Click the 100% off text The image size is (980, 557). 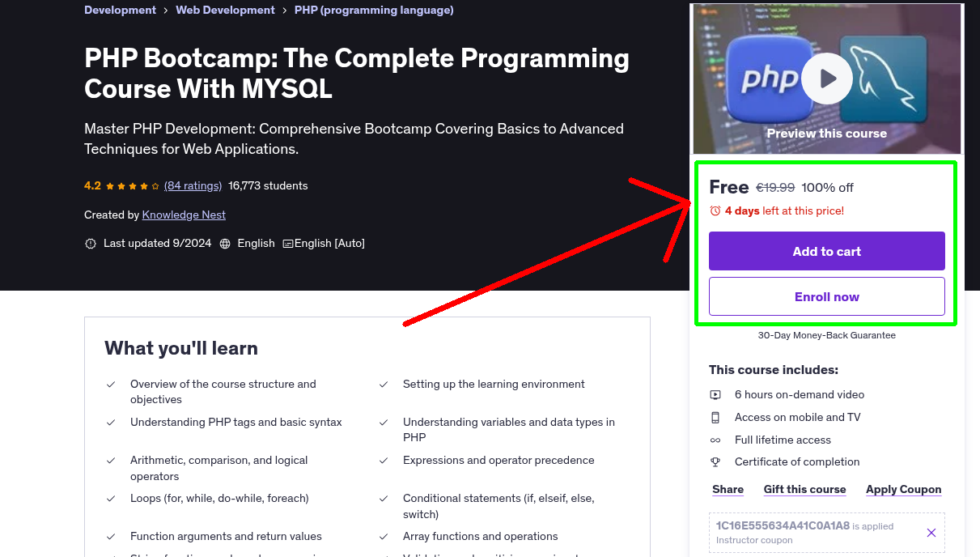coord(827,188)
